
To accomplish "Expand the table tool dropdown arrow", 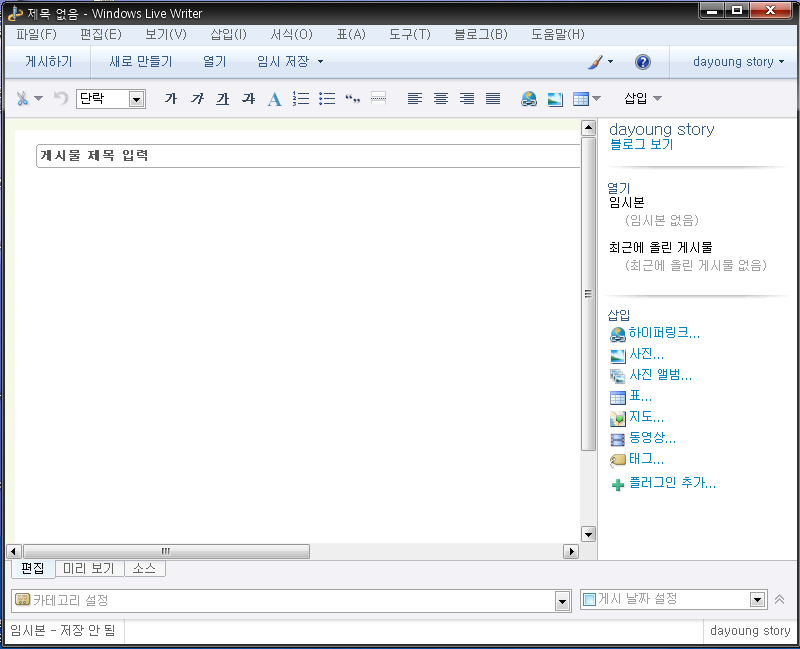I will (596, 98).
